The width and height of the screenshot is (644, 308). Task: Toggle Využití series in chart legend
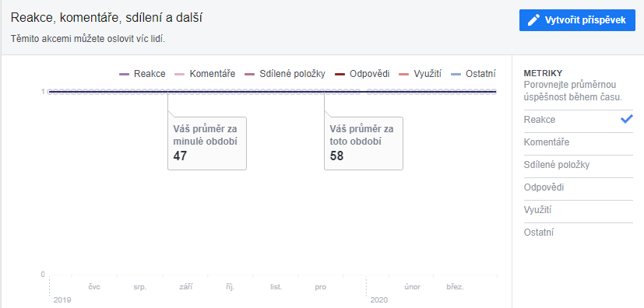[420, 74]
